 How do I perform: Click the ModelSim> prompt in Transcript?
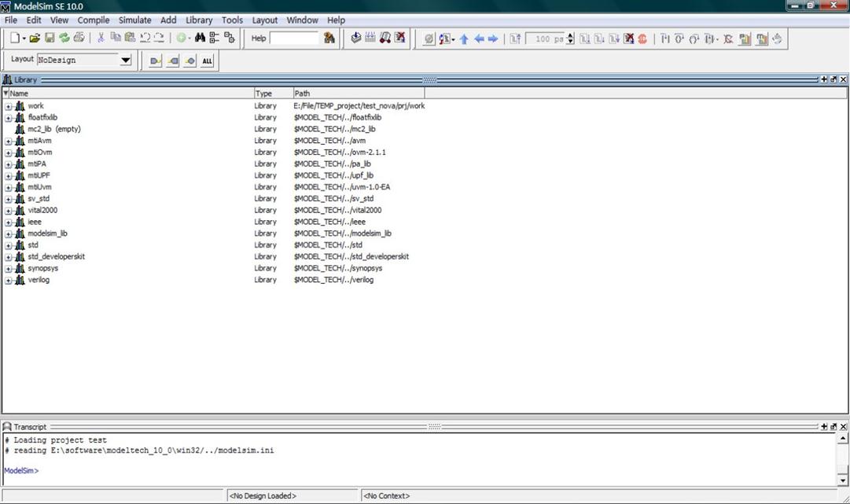tap(21, 470)
